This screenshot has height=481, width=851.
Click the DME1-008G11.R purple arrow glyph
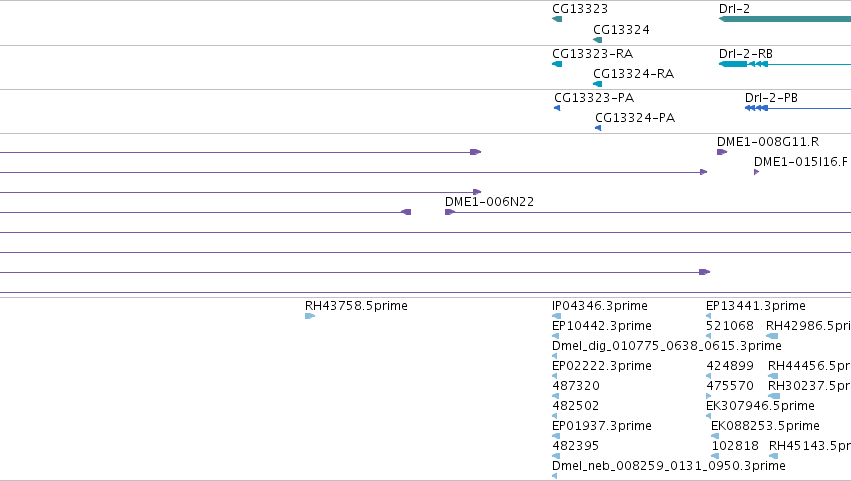click(722, 152)
